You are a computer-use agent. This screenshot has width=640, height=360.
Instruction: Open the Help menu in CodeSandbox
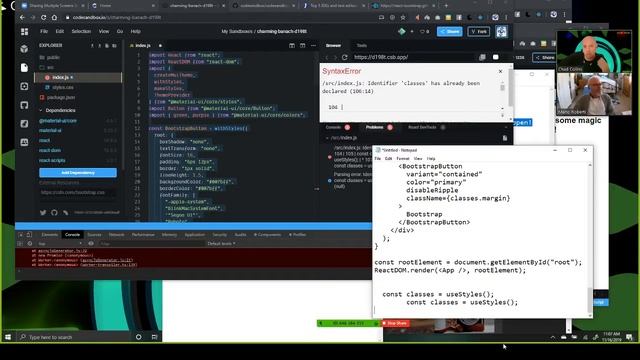pyautogui.click(x=136, y=31)
